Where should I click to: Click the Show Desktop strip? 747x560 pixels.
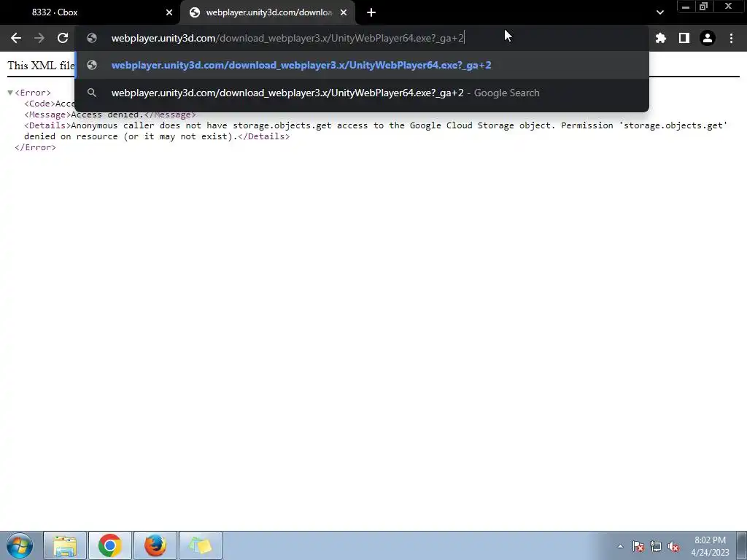[742, 545]
